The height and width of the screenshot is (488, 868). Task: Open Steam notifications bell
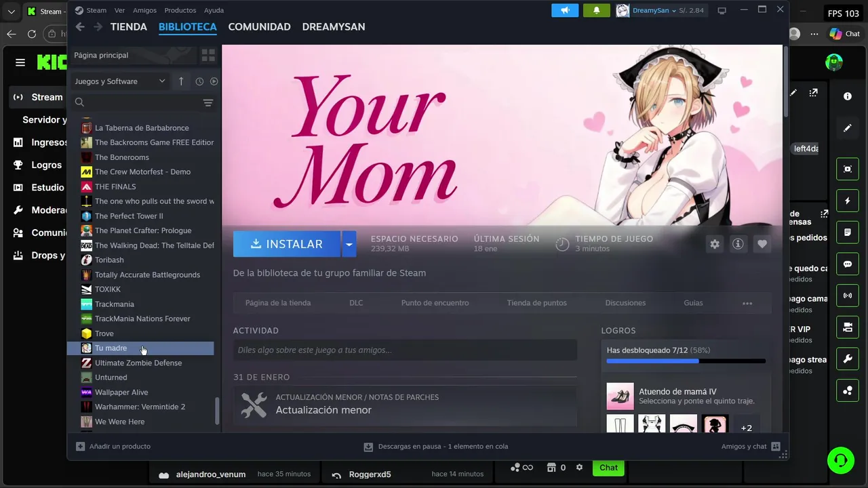597,10
